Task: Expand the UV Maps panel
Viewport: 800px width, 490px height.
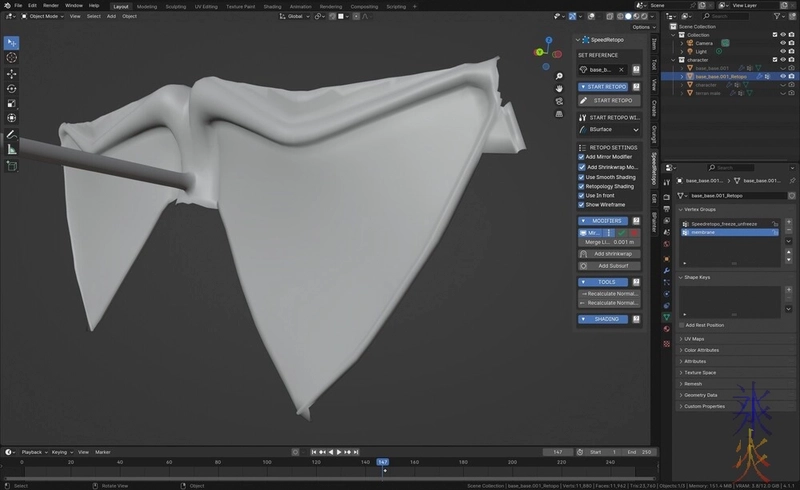Action: (x=694, y=339)
